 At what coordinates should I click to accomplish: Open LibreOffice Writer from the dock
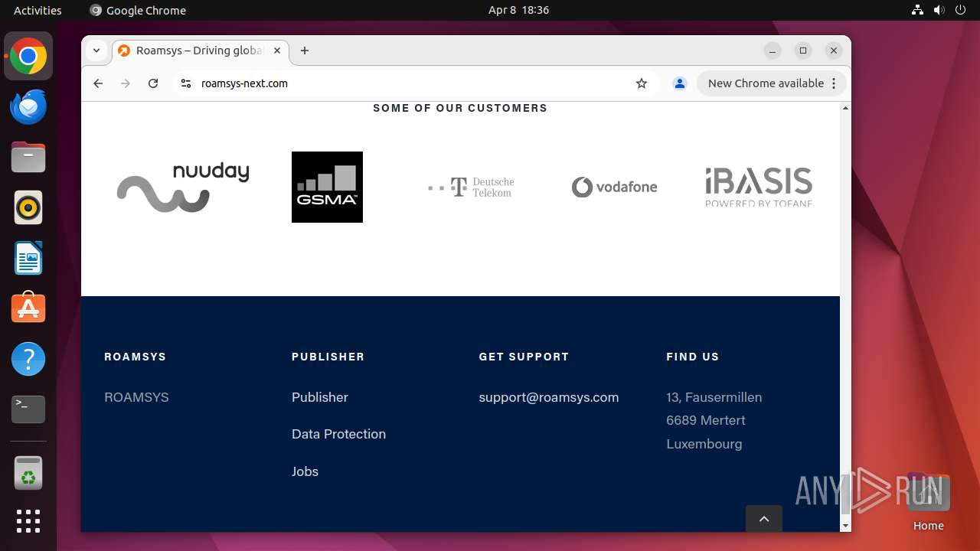28,259
